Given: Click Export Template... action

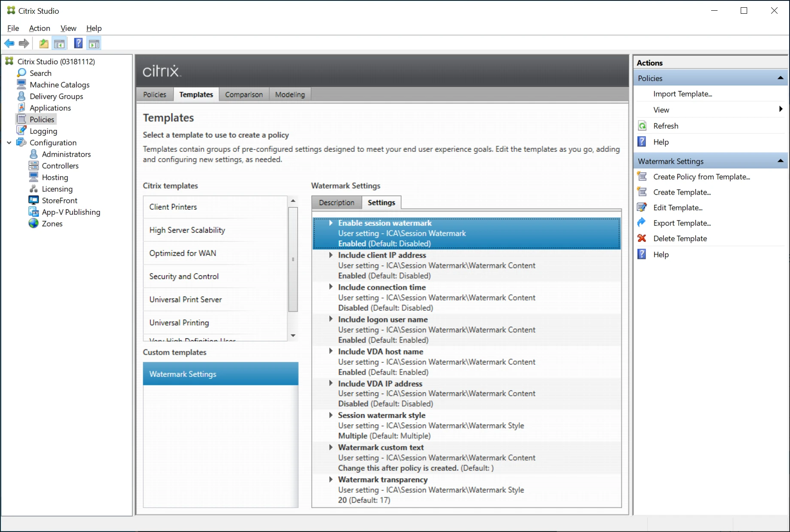Looking at the screenshot, I should point(682,223).
